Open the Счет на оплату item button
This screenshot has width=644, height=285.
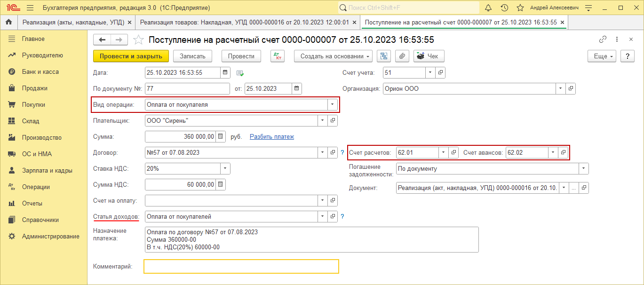pos(333,200)
